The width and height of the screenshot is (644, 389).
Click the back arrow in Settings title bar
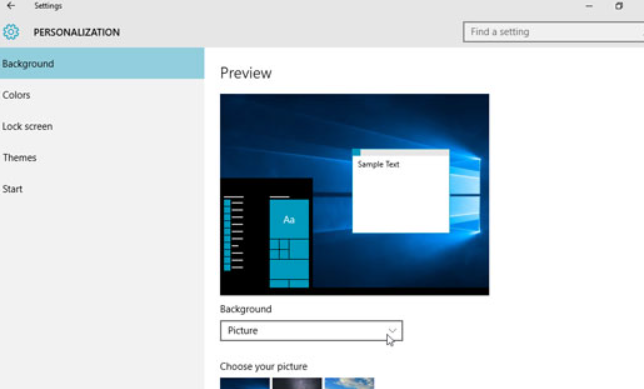pos(11,6)
